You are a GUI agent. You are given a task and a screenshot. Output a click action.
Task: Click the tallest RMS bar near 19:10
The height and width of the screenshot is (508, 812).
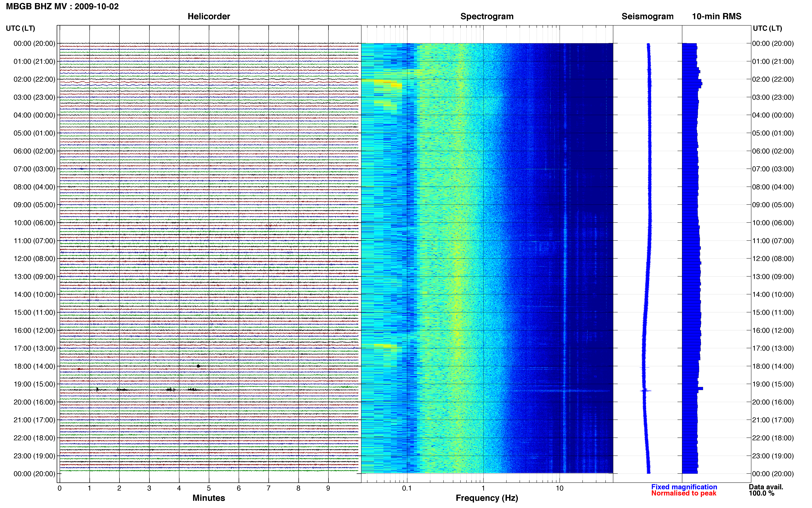point(692,388)
